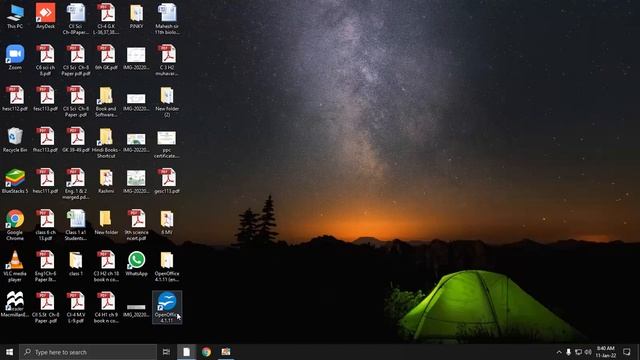Open the Rashmi folder
Image resolution: width=640 pixels, height=360 pixels.
[106, 181]
